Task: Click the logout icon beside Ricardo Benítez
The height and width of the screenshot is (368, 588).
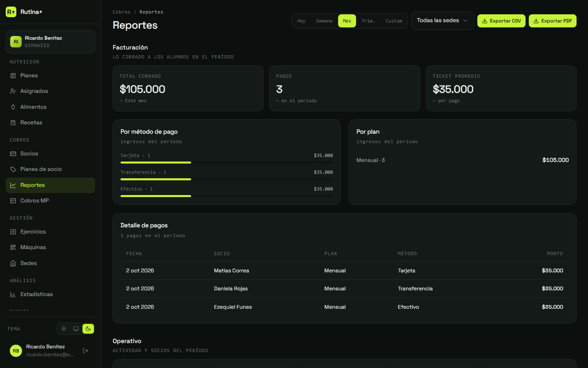Action: pyautogui.click(x=85, y=350)
